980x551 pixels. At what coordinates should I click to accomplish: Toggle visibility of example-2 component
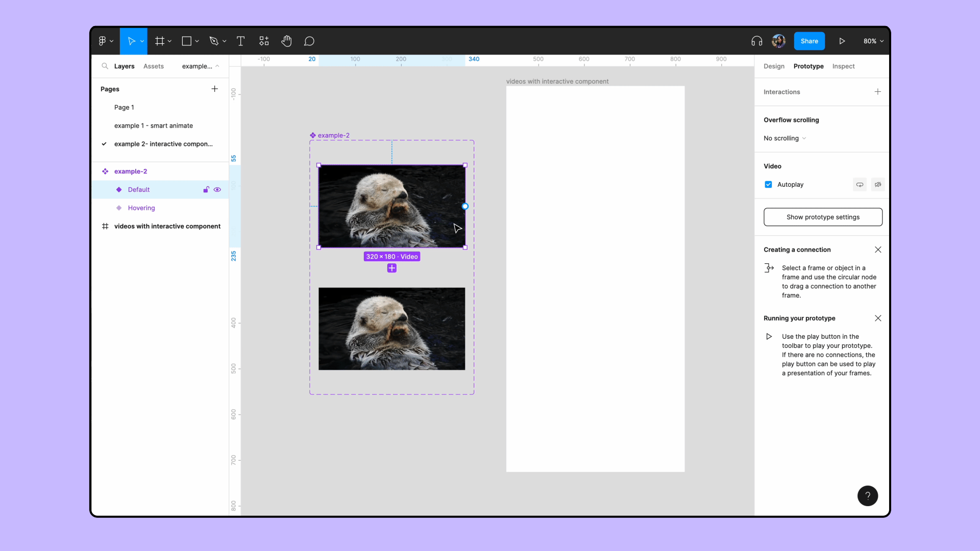pyautogui.click(x=217, y=171)
